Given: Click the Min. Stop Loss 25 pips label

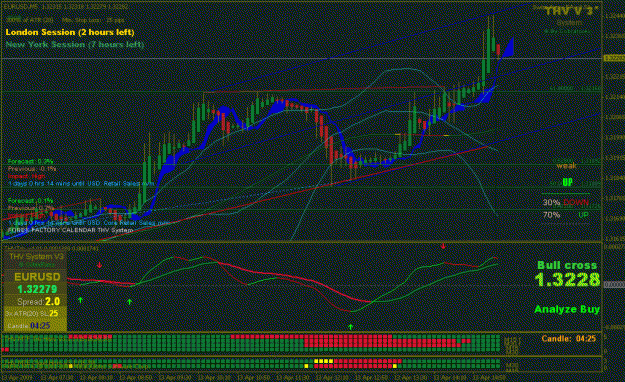Looking at the screenshot, I should pos(93,20).
